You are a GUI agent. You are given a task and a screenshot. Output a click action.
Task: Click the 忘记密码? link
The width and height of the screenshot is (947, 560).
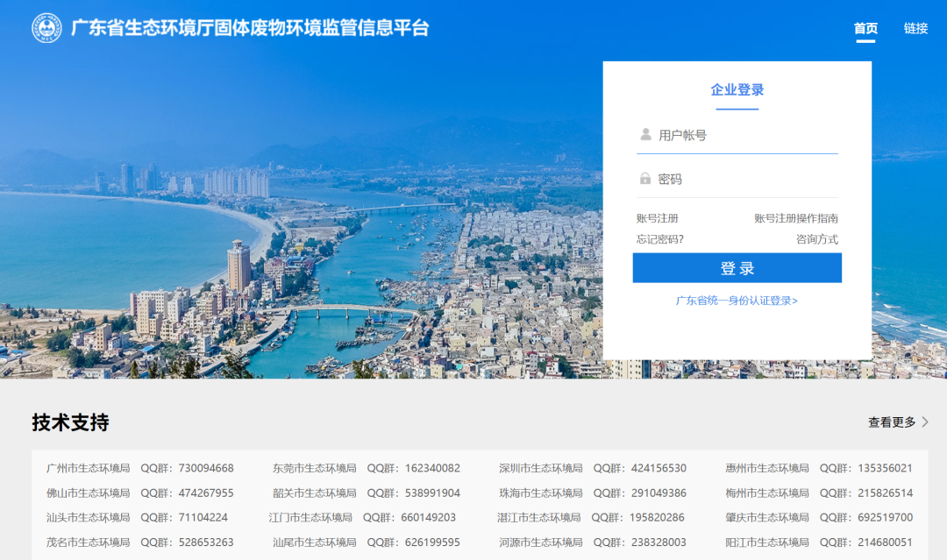click(659, 239)
